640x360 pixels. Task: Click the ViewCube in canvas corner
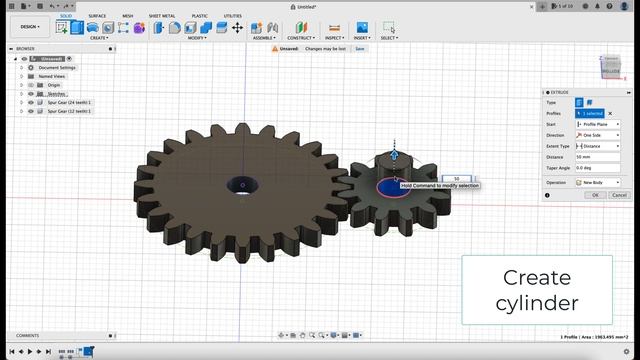pyautogui.click(x=611, y=67)
